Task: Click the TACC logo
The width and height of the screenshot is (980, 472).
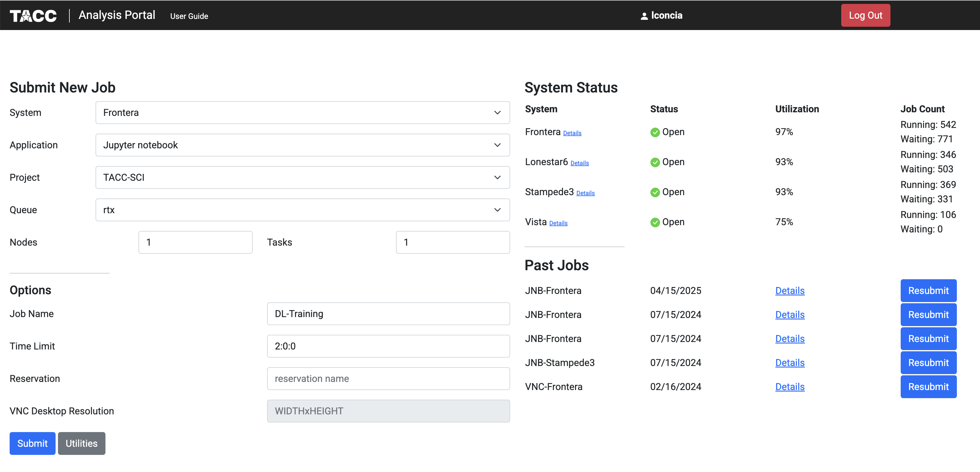Action: click(33, 16)
